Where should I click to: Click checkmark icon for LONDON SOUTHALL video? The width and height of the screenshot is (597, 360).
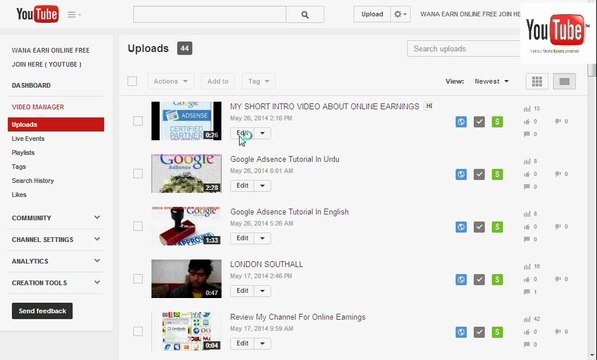479,279
